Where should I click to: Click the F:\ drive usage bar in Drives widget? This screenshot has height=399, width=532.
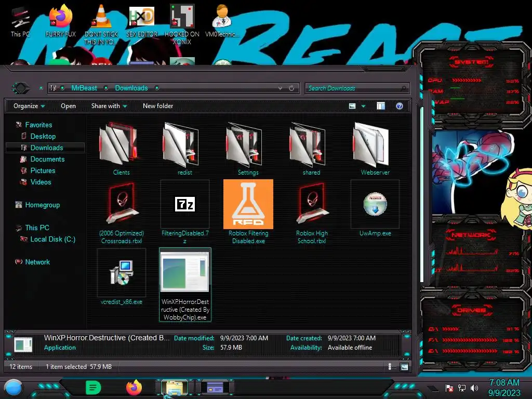470,340
